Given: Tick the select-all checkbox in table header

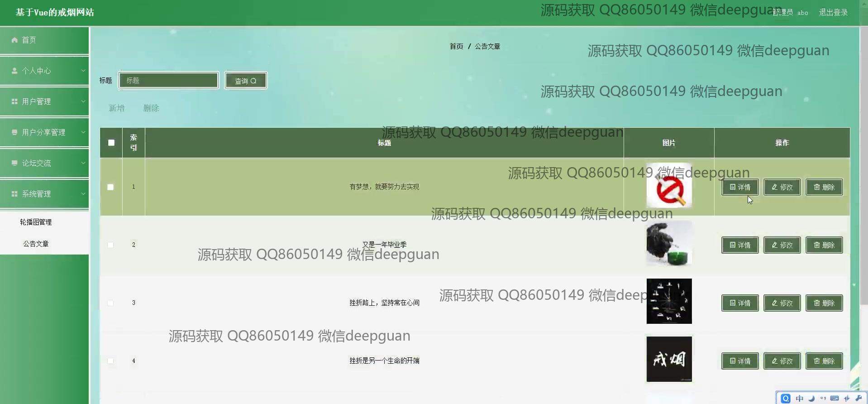Looking at the screenshot, I should 111,143.
